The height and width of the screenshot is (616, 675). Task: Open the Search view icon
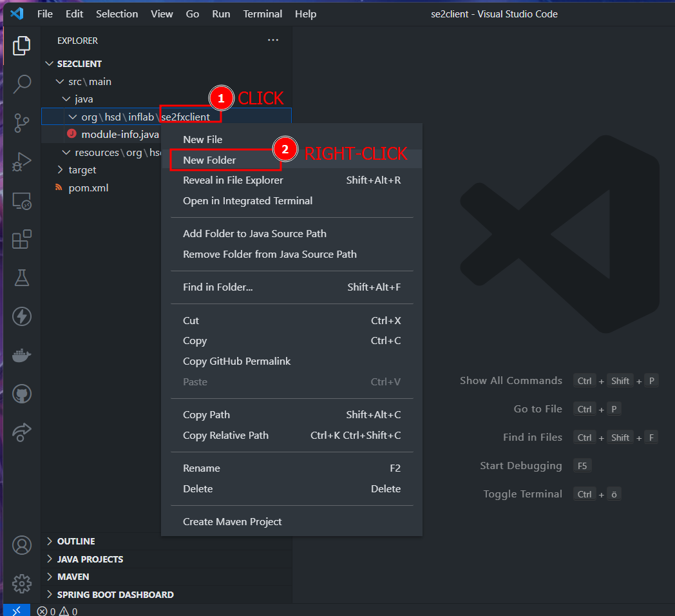(x=21, y=84)
